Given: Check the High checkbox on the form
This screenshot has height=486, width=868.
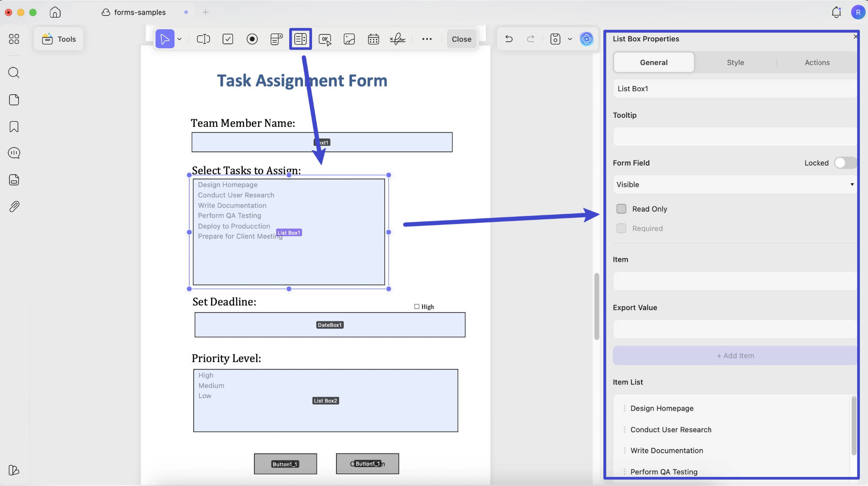Looking at the screenshot, I should click(x=416, y=307).
